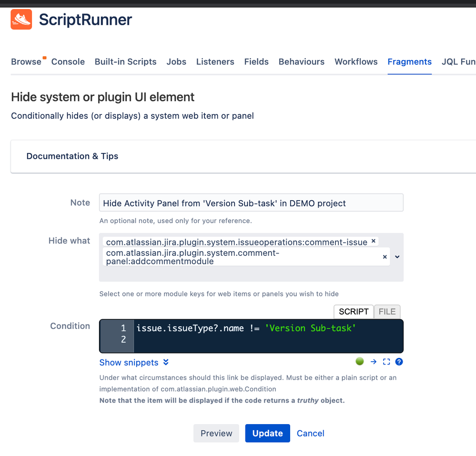Click line number 2 in the editor gutter

[123, 339]
